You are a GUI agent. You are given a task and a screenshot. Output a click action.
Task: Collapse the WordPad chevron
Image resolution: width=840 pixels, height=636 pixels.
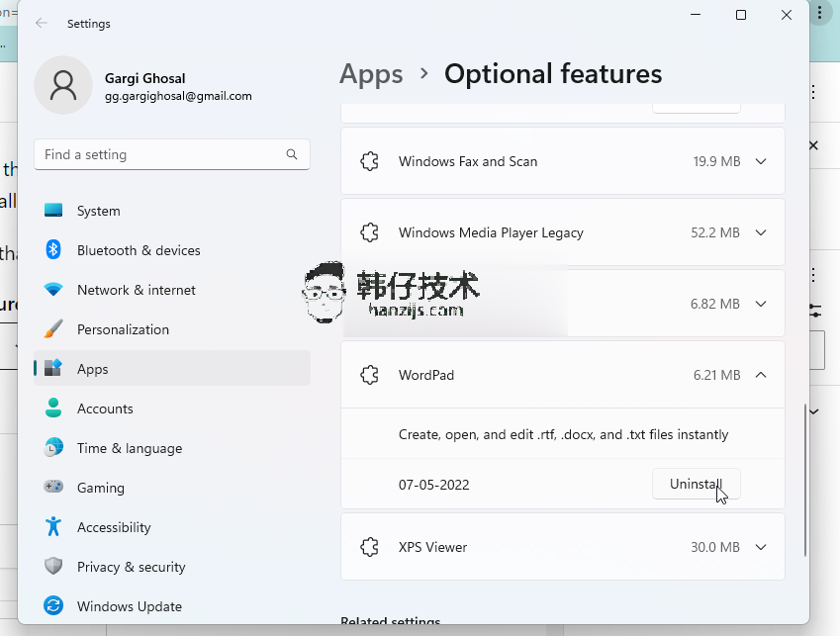click(x=761, y=375)
